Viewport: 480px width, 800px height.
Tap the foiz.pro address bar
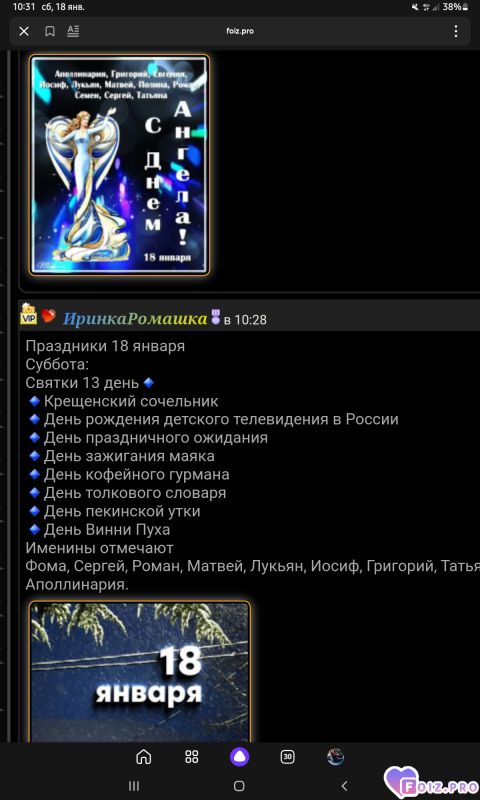point(240,31)
